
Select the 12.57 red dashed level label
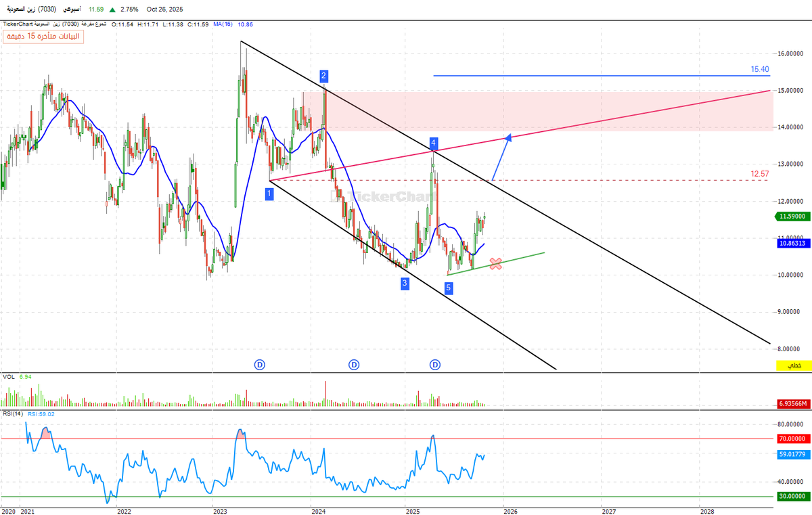click(x=760, y=174)
